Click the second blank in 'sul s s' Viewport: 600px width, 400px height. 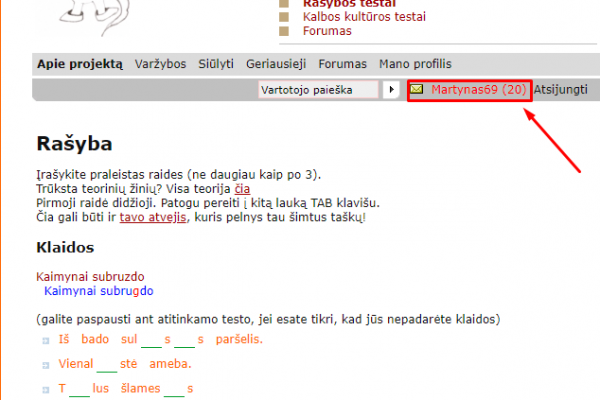pyautogui.click(x=184, y=340)
